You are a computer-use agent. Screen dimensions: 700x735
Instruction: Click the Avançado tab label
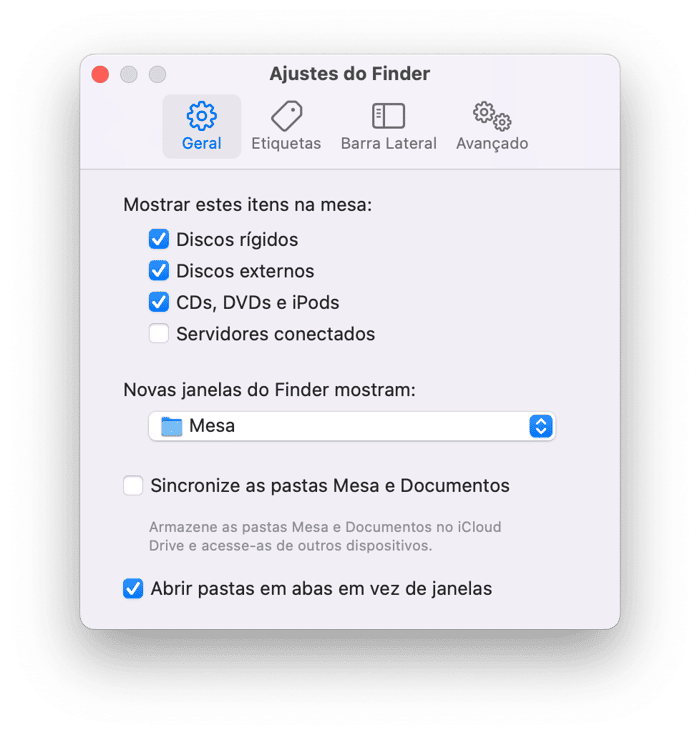pos(492,143)
